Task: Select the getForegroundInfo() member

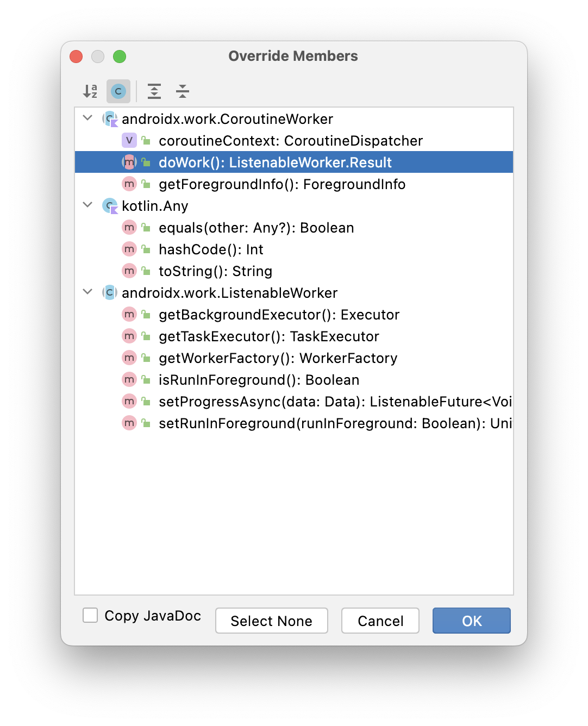Action: (282, 184)
